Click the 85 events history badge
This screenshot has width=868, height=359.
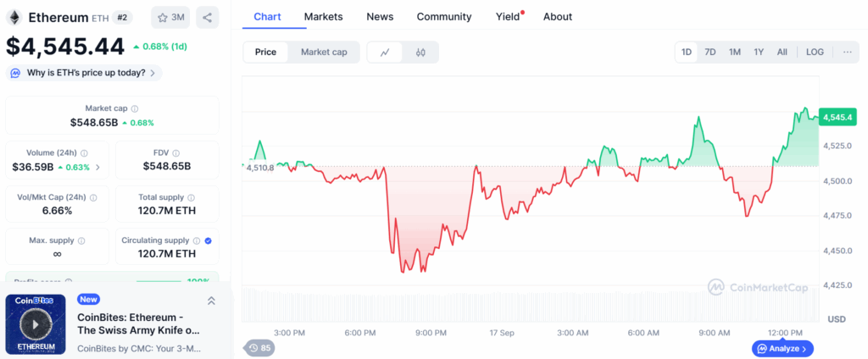coord(260,348)
